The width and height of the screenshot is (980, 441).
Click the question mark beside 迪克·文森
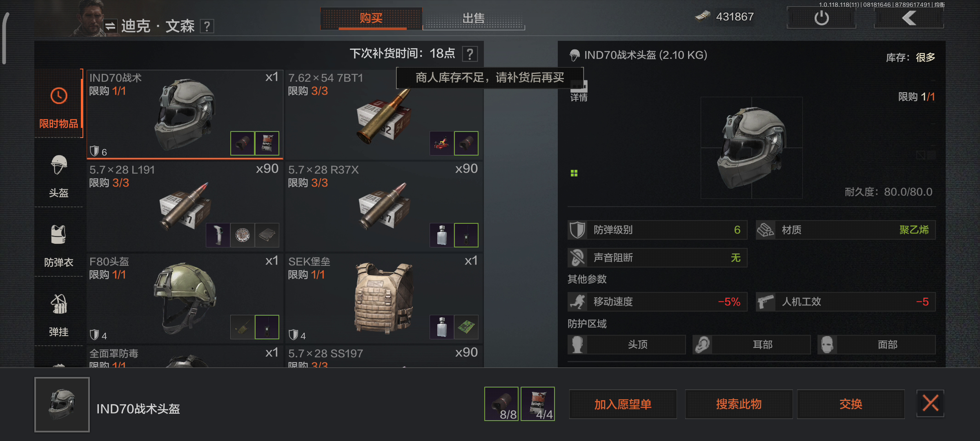207,27
